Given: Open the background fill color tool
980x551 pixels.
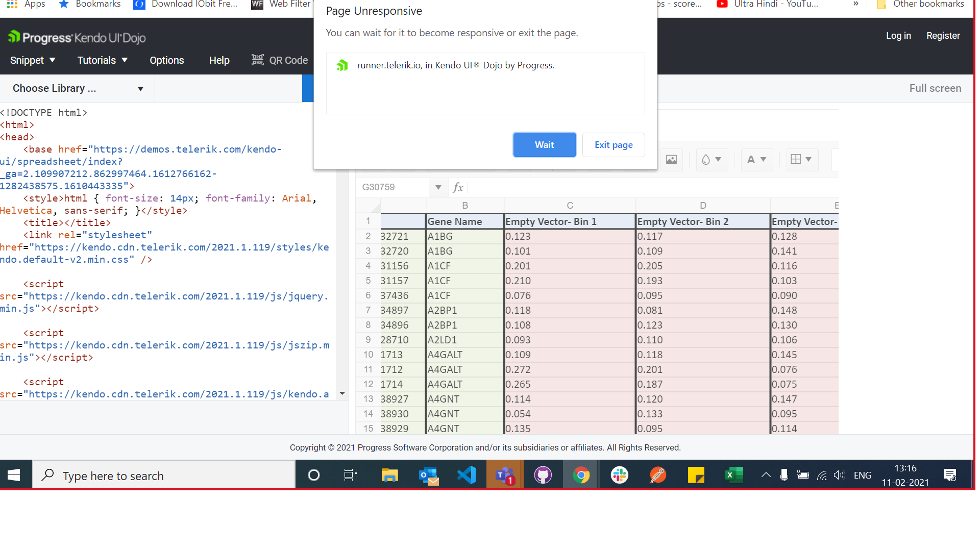Looking at the screenshot, I should pos(711,160).
